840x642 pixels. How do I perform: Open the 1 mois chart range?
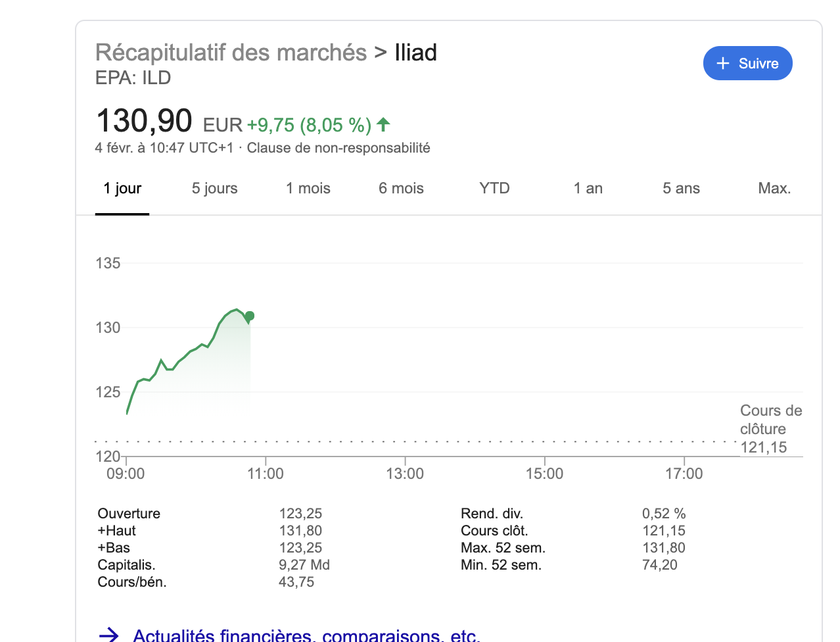point(308,189)
